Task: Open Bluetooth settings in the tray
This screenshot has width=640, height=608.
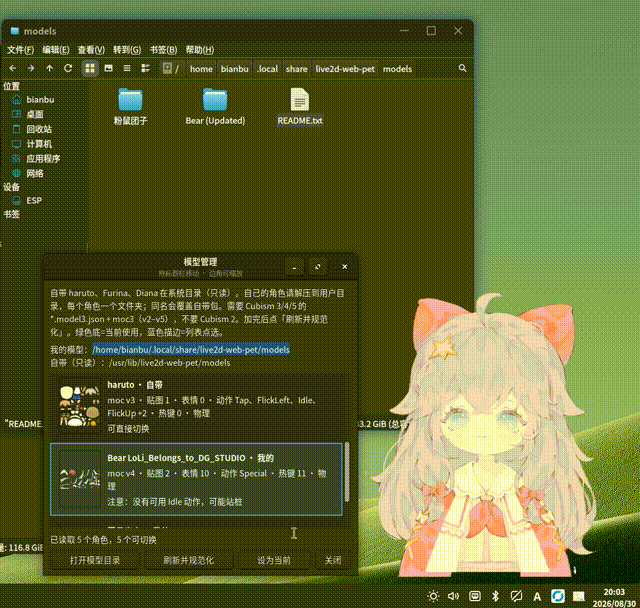Action: (496, 596)
